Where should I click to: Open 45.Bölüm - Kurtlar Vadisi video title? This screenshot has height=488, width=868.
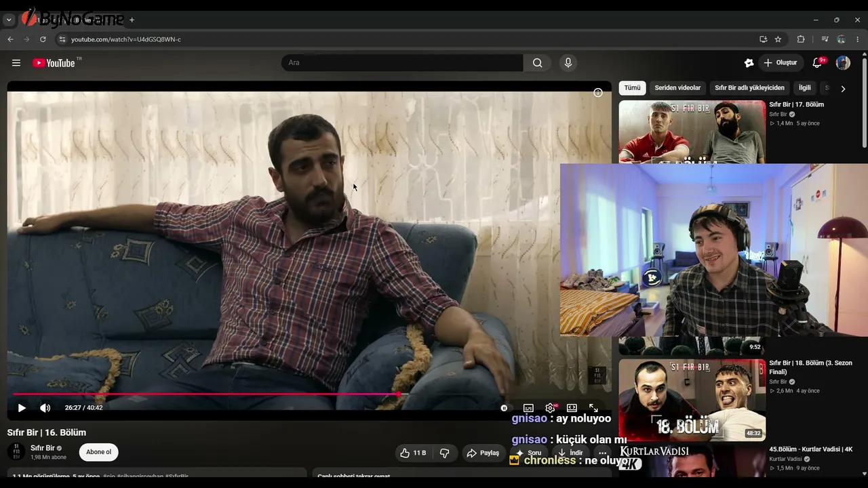(x=811, y=449)
